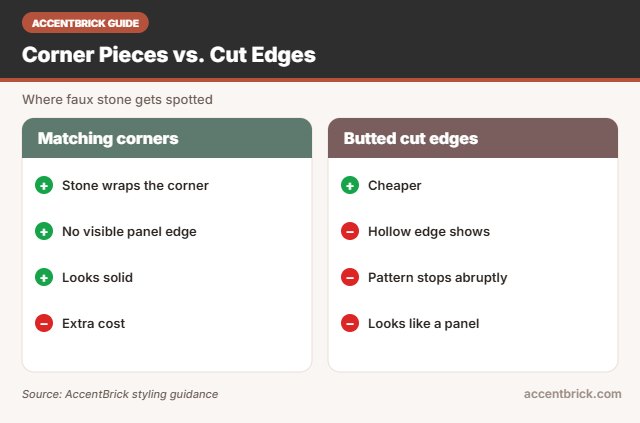Click green plus icon next to No visible panel edge
Viewport: 640px width, 423px height.
44,232
